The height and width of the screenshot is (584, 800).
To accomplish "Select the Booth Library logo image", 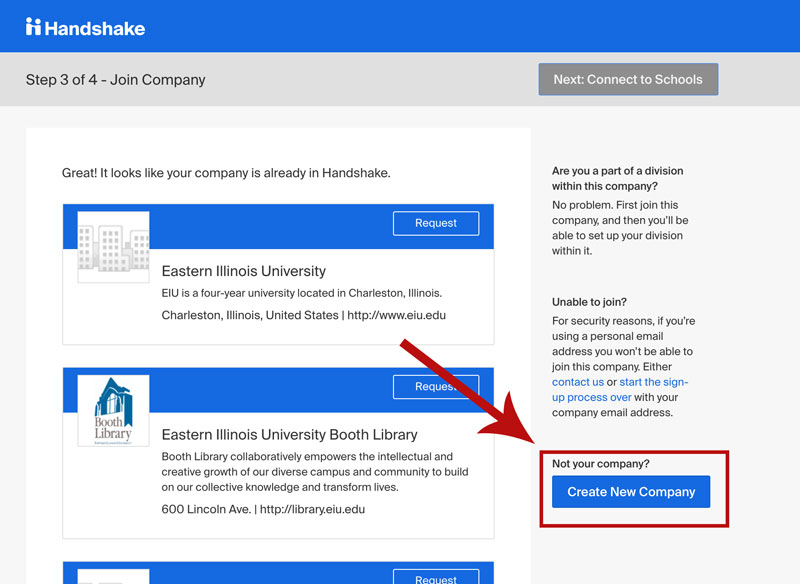I will coord(113,411).
